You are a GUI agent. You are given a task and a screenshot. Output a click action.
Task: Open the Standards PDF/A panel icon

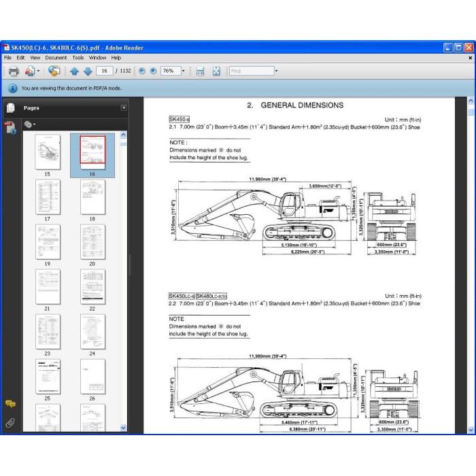pos(10,128)
